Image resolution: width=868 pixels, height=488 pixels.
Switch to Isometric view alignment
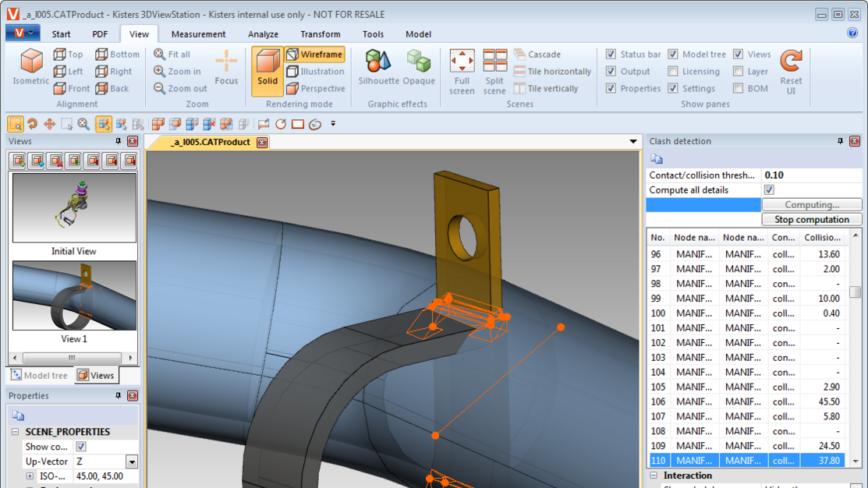tap(31, 67)
